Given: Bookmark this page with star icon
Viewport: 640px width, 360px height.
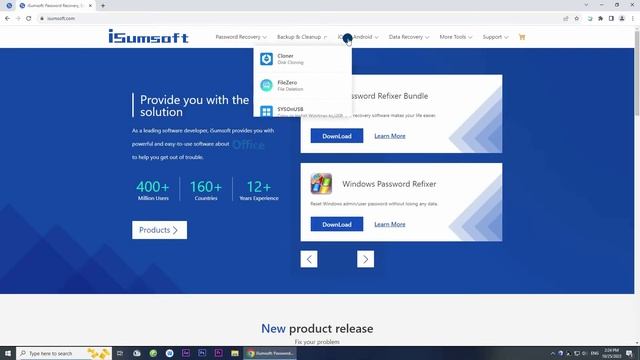Looking at the screenshot, I should pyautogui.click(x=577, y=18).
